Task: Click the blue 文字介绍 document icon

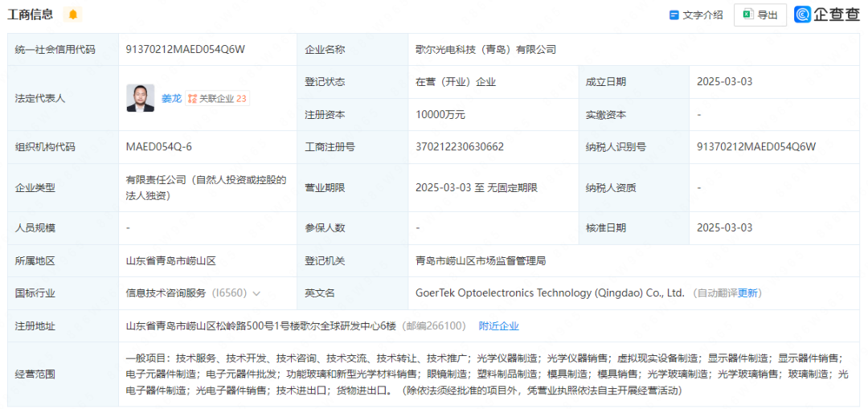Action: [674, 15]
